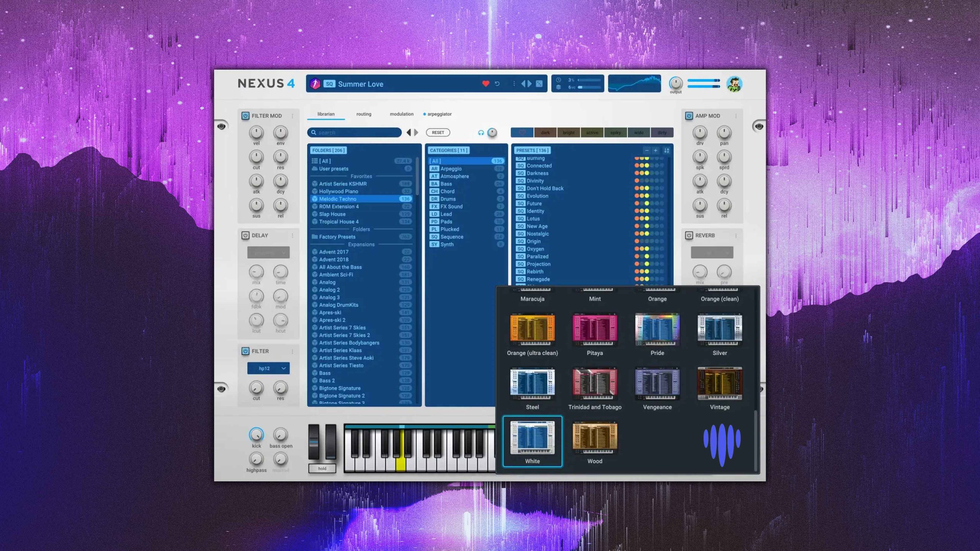
Task: Click the next search result arrow
Action: click(x=416, y=132)
